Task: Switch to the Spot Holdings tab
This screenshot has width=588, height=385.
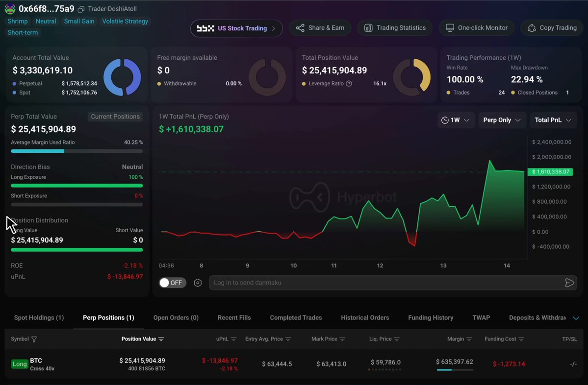Action: (39, 317)
